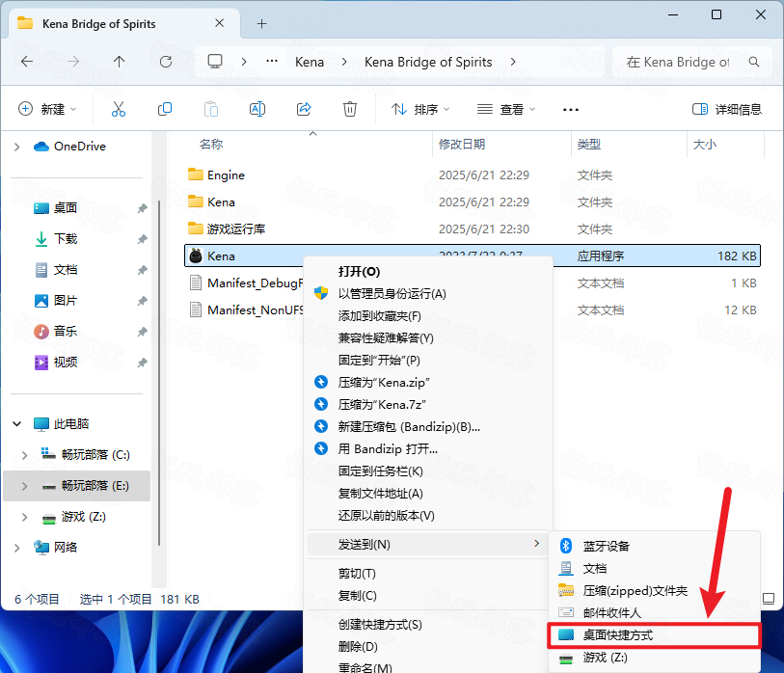The width and height of the screenshot is (784, 673).
Task: Open 图片 in quick access
Action: tap(66, 301)
